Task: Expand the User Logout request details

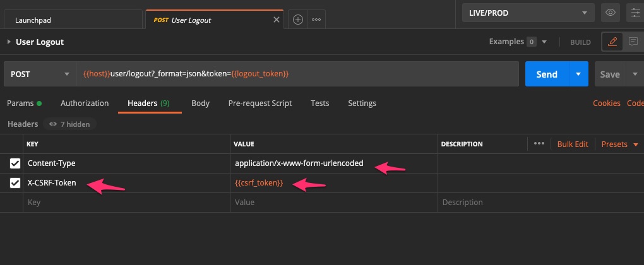Action: (x=9, y=42)
